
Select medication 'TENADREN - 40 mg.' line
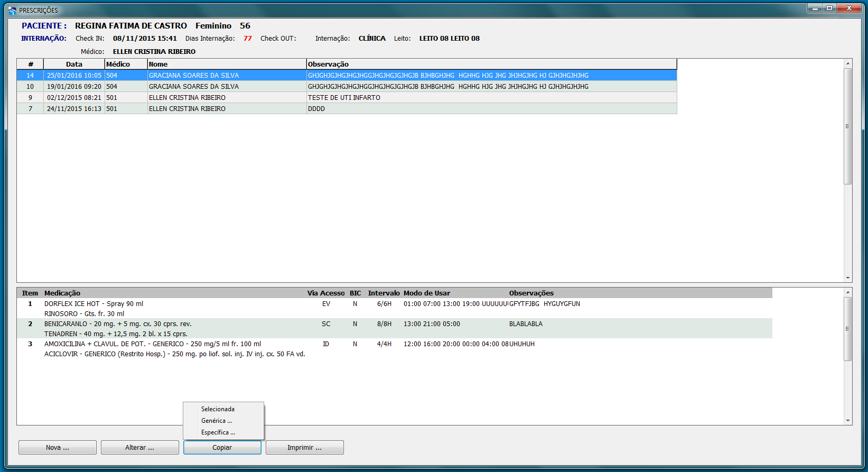[x=116, y=334]
